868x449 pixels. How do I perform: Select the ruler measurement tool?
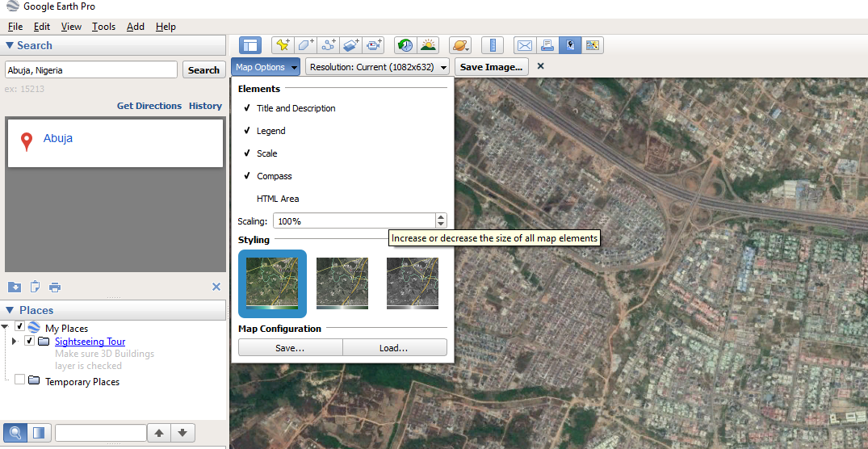[x=492, y=45]
